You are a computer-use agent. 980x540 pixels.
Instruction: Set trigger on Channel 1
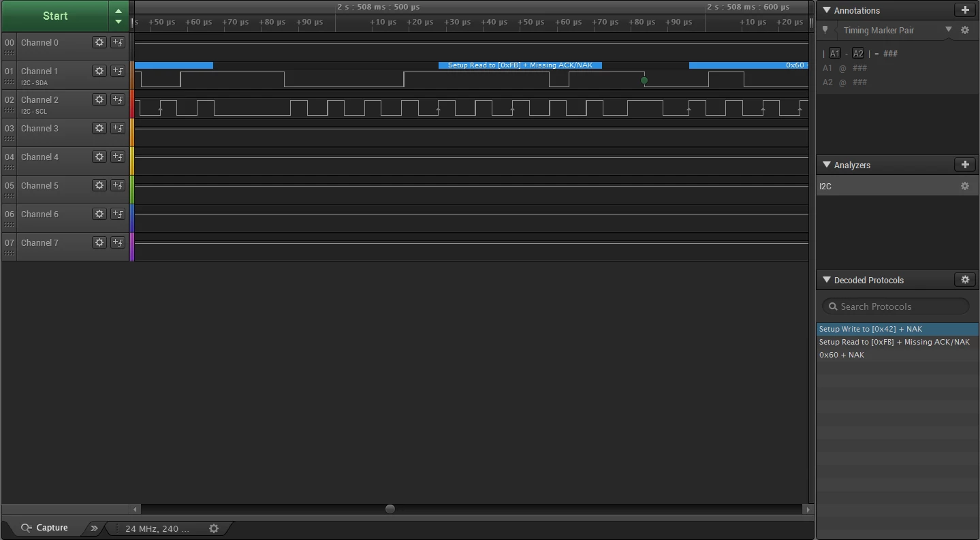tap(118, 71)
